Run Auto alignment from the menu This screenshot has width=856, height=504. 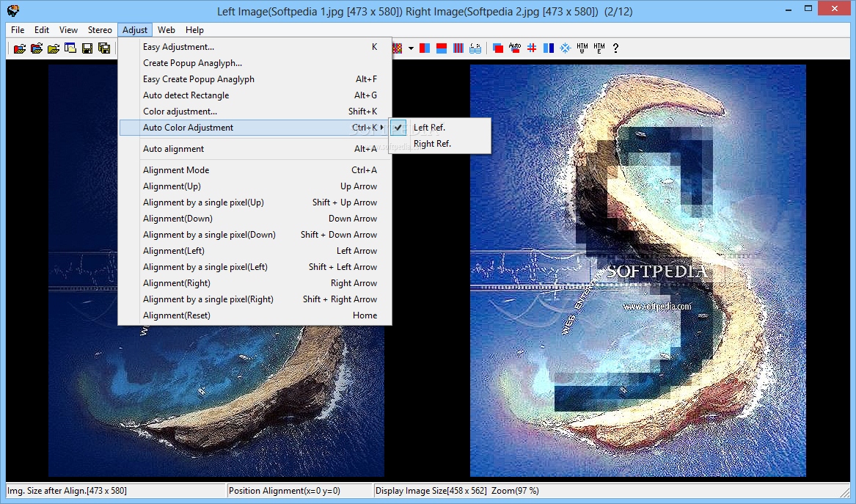[255, 148]
